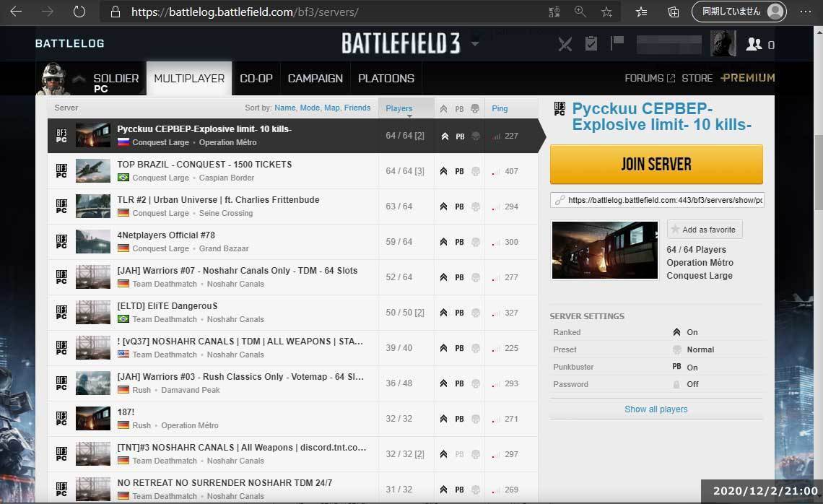Click the link chain icon beside the server URL
This screenshot has width=823, height=504.
point(559,200)
